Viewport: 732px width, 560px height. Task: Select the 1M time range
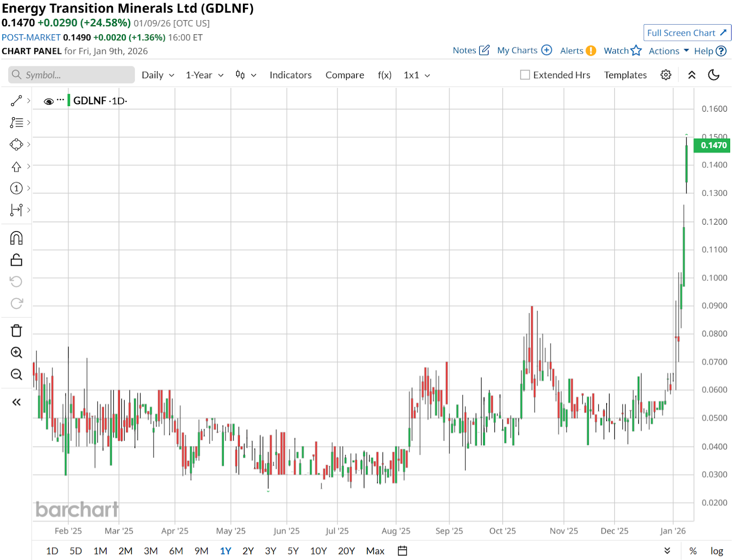pos(100,551)
